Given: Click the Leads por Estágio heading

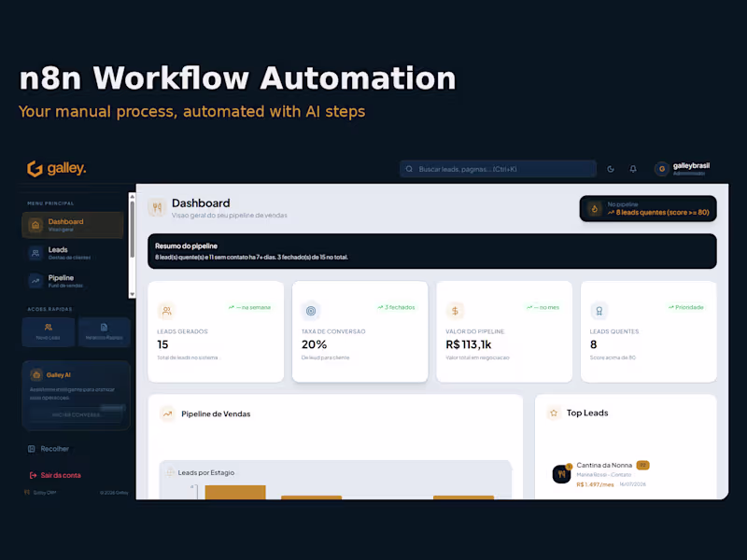Looking at the screenshot, I should pos(205,472).
